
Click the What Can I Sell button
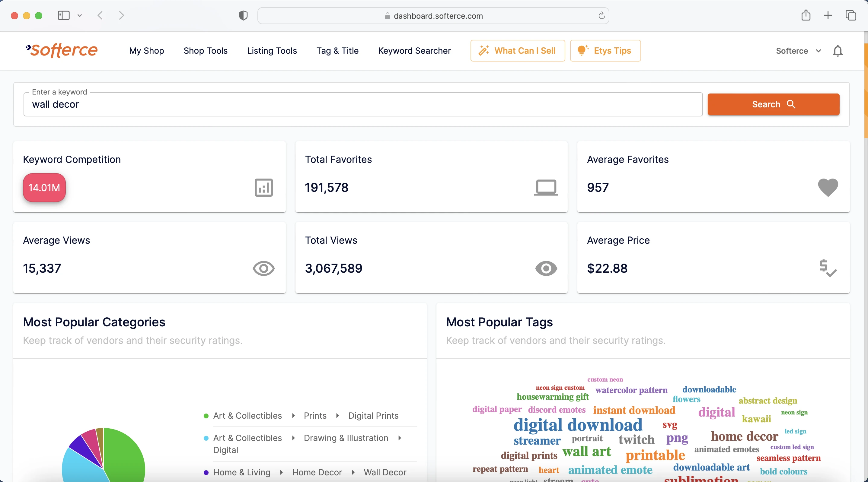tap(518, 51)
